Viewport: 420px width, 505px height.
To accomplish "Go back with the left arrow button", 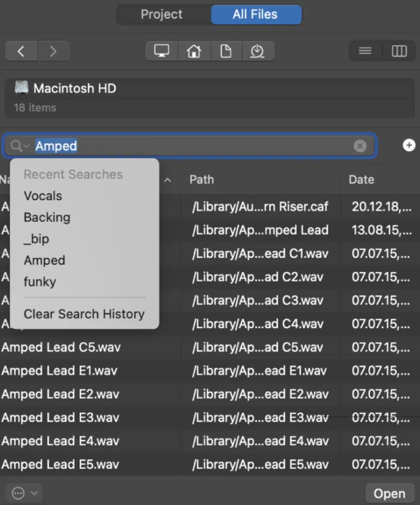I will (21, 51).
